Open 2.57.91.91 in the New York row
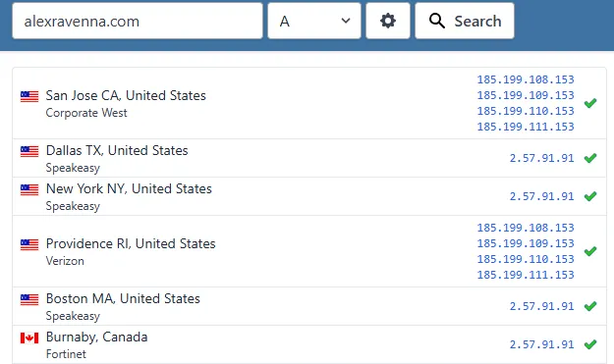Viewport: 614px width, 364px height. point(542,196)
